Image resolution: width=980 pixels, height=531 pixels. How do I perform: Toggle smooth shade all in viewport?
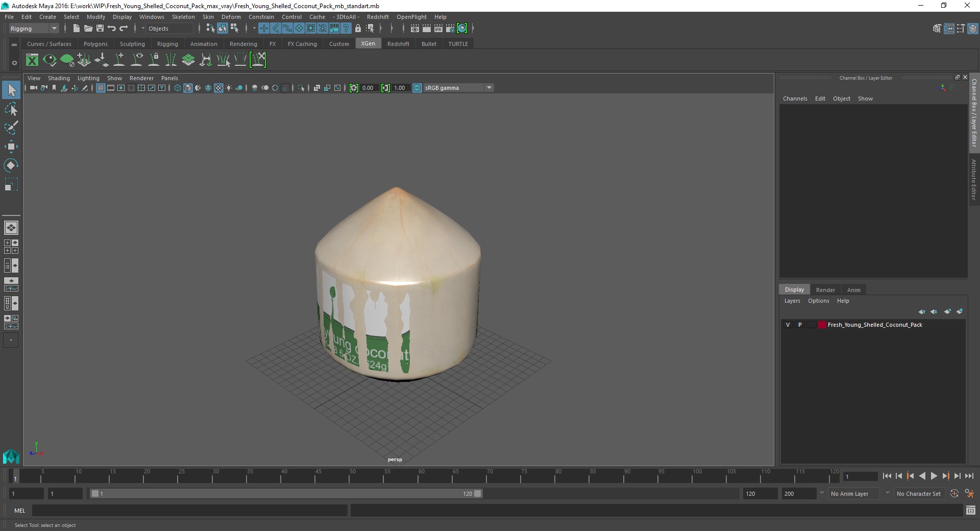[x=188, y=88]
